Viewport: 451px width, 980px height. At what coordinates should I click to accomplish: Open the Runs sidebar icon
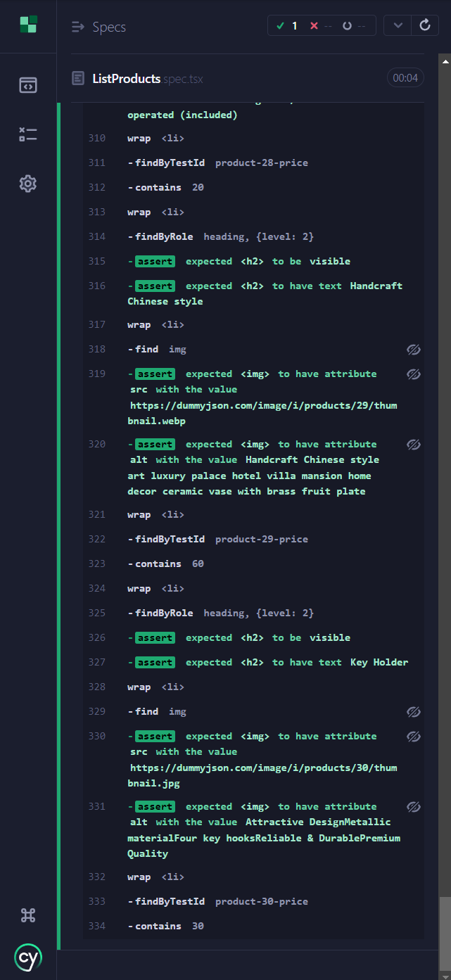[27, 134]
